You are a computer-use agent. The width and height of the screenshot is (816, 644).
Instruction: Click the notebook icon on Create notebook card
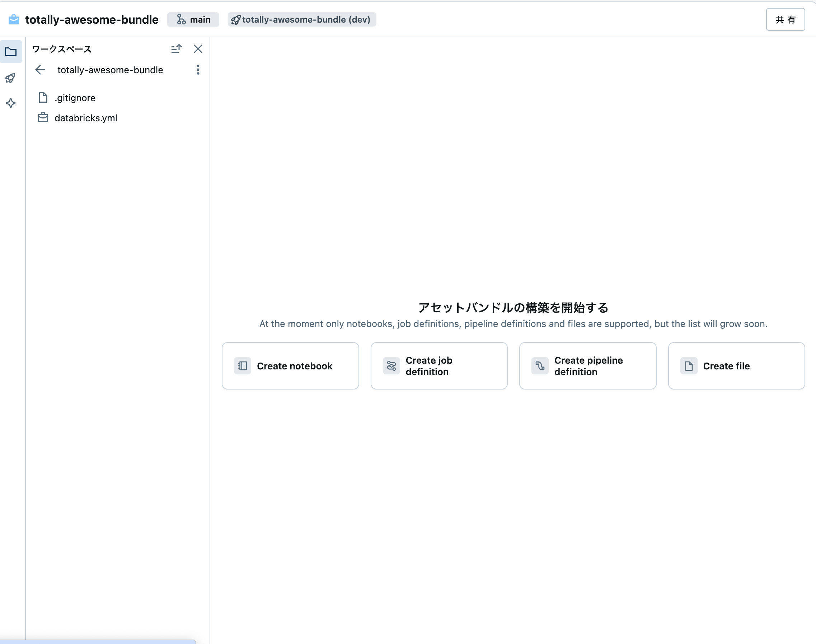tap(241, 365)
